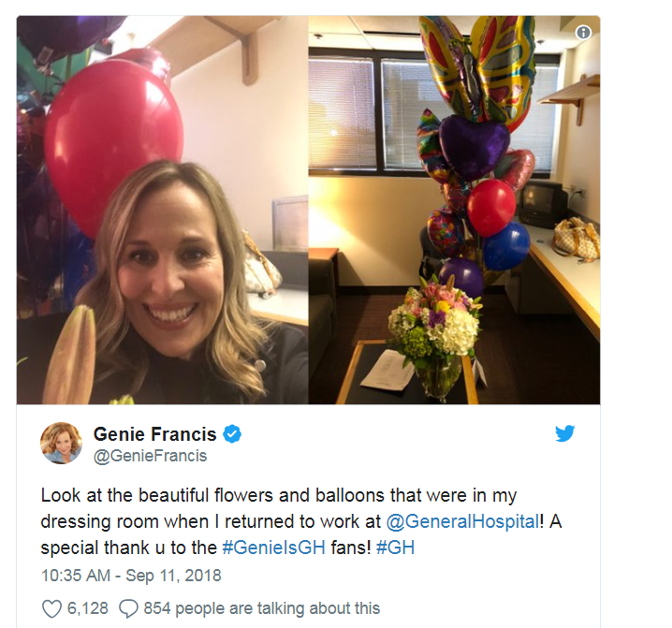
Task: Click the 6,128 likes count
Action: click(x=88, y=608)
